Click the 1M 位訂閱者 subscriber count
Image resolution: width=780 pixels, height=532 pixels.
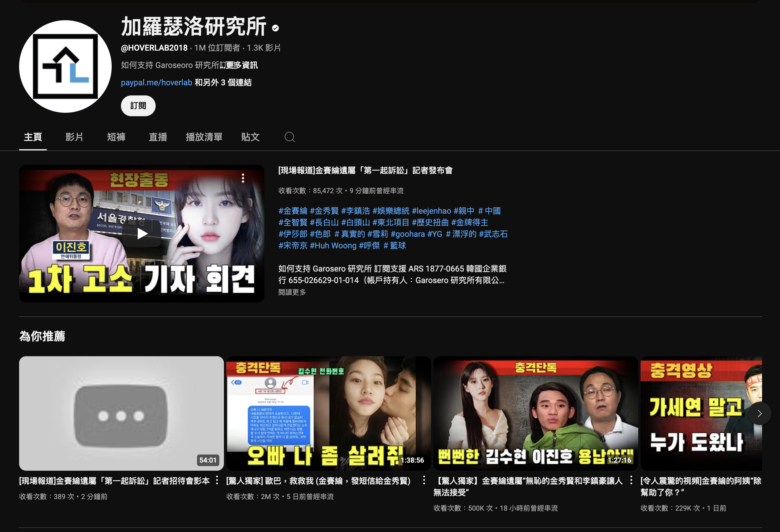(217, 48)
